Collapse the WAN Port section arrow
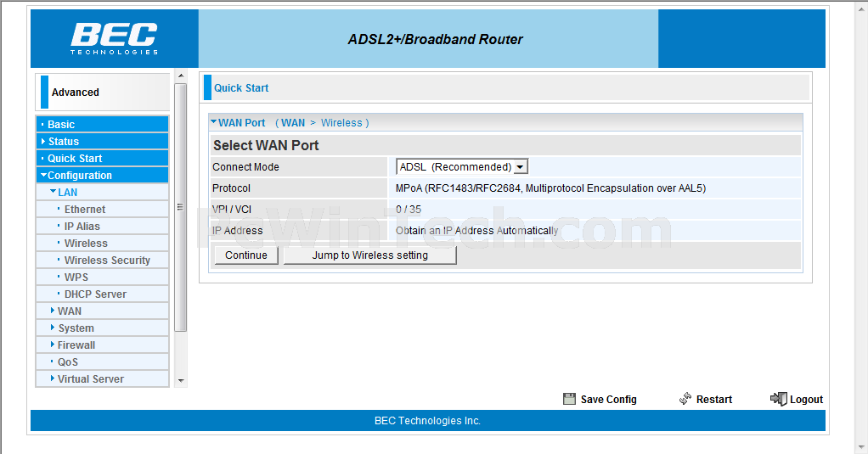Screen dimensions: 868x454 213,122
